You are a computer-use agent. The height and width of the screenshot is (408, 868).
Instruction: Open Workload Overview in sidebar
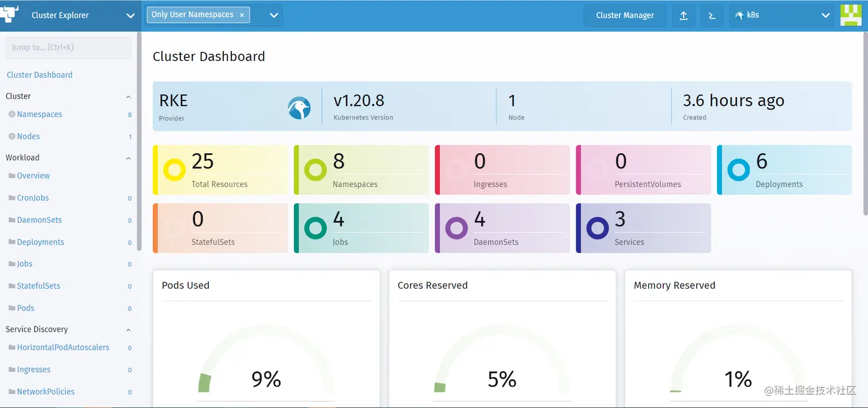[33, 176]
